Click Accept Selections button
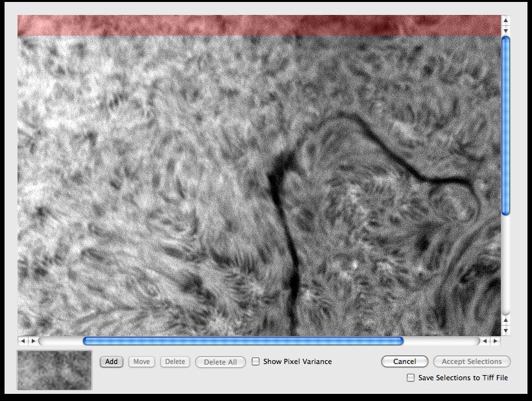This screenshot has height=401, width=532. tap(472, 361)
